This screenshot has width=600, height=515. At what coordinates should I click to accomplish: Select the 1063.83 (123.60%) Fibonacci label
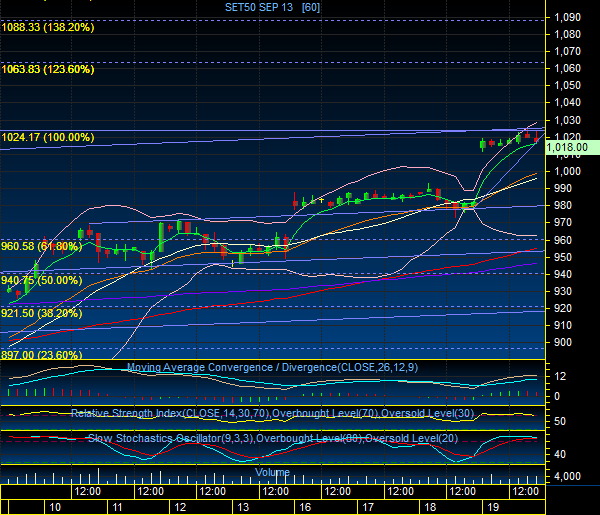[x=48, y=69]
